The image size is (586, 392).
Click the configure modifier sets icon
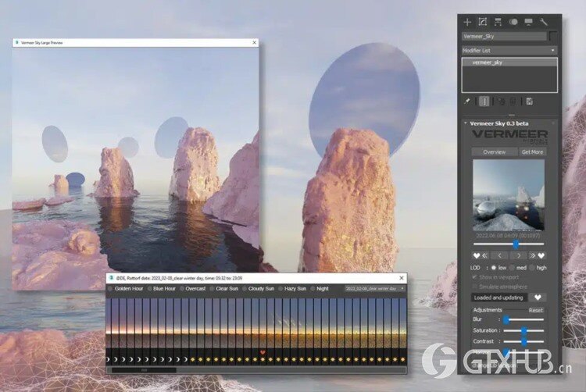pyautogui.click(x=529, y=101)
